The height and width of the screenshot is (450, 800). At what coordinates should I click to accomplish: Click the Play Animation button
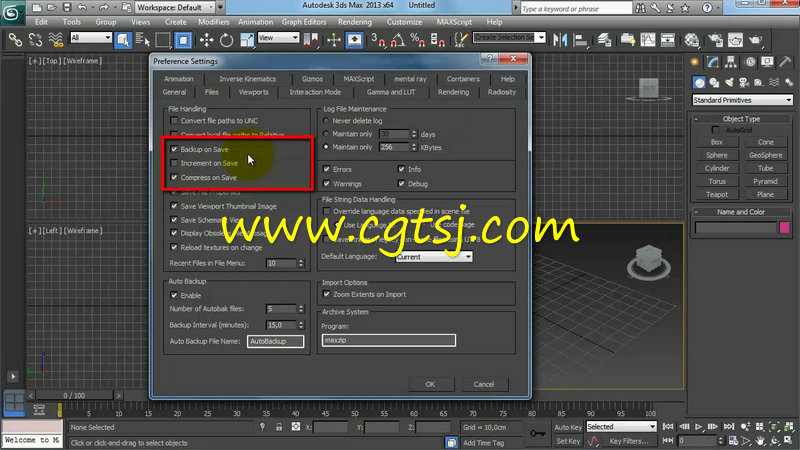coord(698,427)
